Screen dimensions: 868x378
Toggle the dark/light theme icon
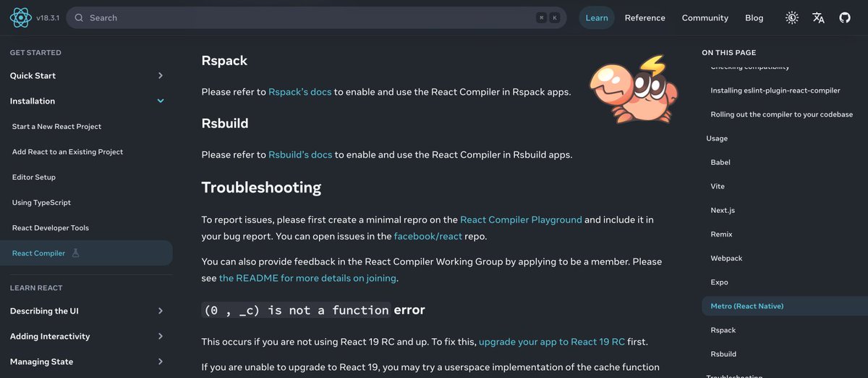pyautogui.click(x=792, y=17)
